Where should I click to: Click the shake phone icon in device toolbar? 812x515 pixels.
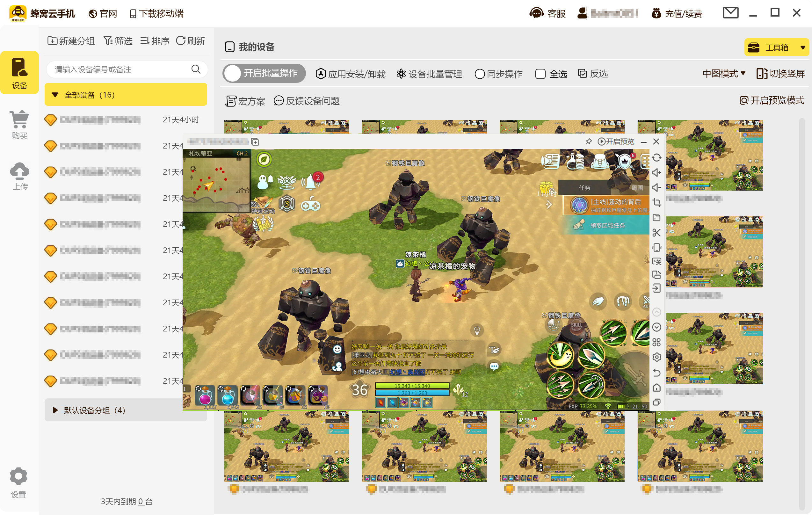click(656, 247)
